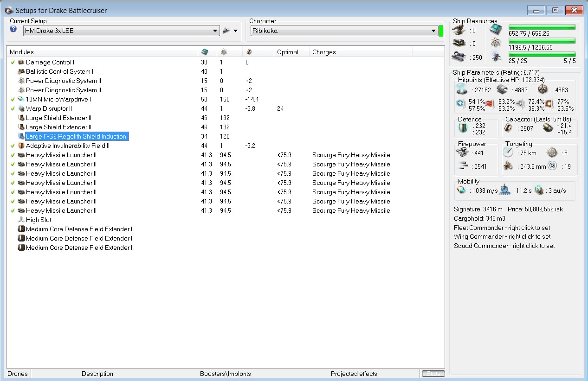Click the armor hitpoints icon showing 4883

tap(502, 89)
